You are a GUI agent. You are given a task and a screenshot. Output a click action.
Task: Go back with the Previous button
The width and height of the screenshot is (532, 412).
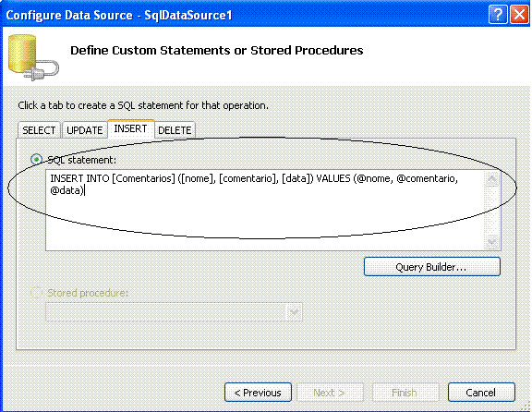point(258,393)
